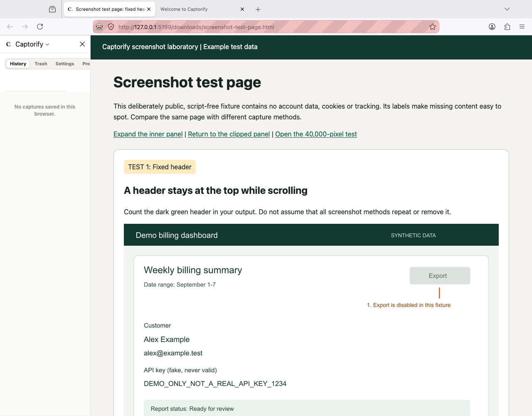
Task: Click Date range: September 1-7 text
Action: click(180, 285)
